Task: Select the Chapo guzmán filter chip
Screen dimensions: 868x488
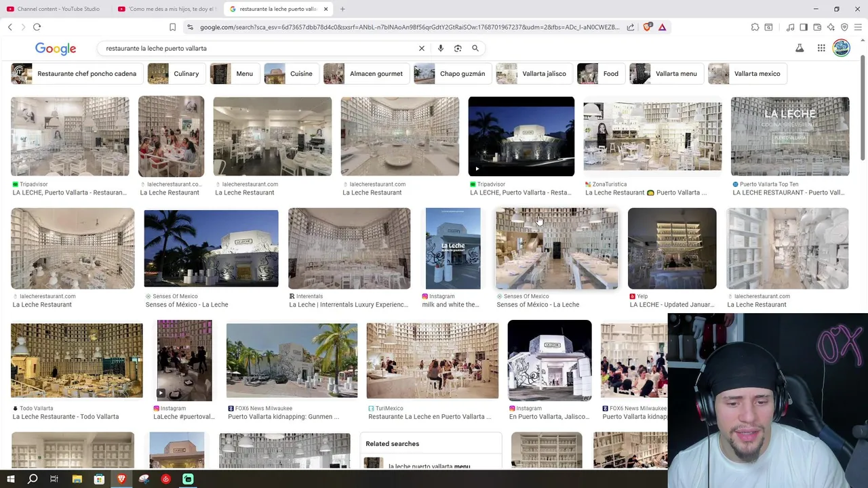Action: click(452, 74)
